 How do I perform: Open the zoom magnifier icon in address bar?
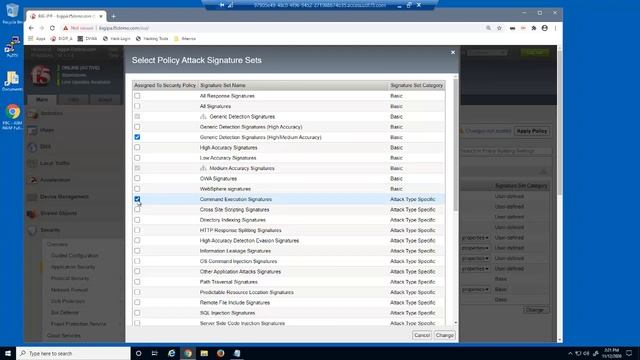click(488, 28)
